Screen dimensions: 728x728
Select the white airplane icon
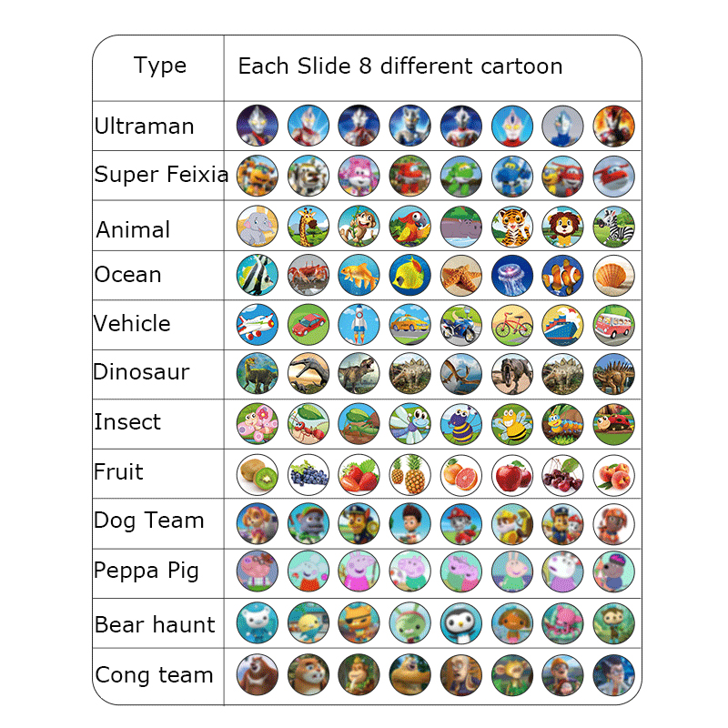pyautogui.click(x=256, y=325)
